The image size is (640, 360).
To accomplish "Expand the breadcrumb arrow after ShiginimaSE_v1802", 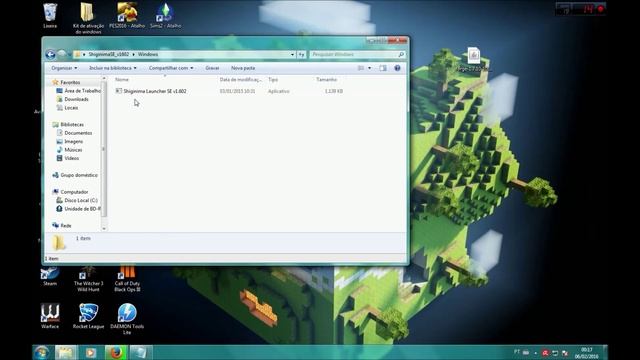I will coord(133,54).
